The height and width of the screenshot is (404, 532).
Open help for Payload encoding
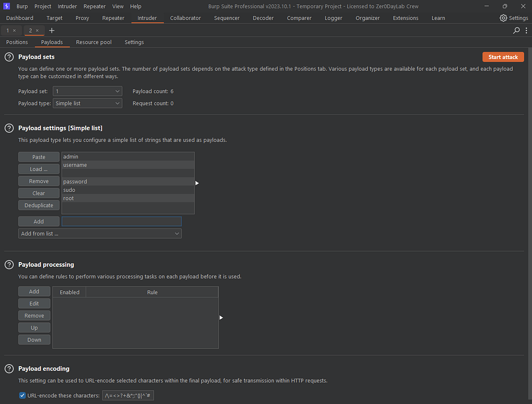click(x=9, y=369)
